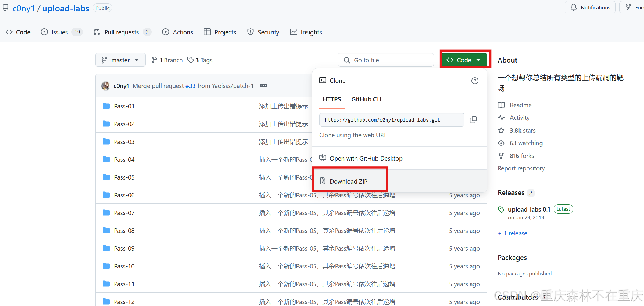Open the Pass-11 folder
The image size is (644, 306).
124,284
